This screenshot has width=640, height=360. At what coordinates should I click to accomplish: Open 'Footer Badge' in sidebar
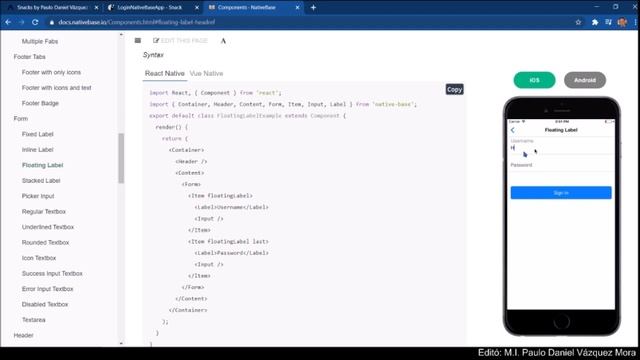(40, 103)
